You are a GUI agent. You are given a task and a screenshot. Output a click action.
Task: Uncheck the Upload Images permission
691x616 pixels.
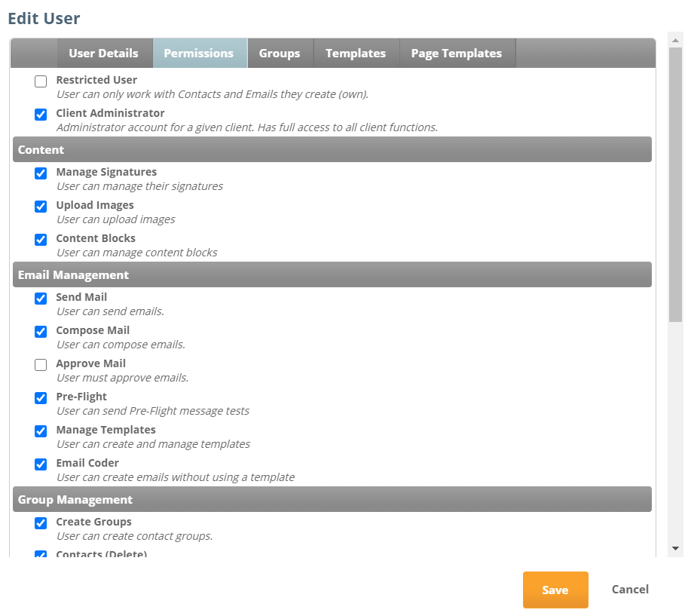(41, 207)
